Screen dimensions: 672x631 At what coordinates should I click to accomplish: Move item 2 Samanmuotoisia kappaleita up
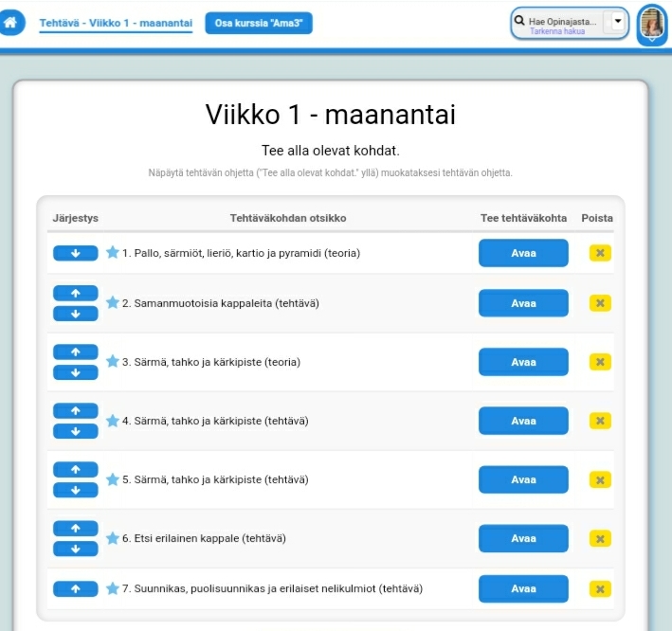pyautogui.click(x=76, y=294)
